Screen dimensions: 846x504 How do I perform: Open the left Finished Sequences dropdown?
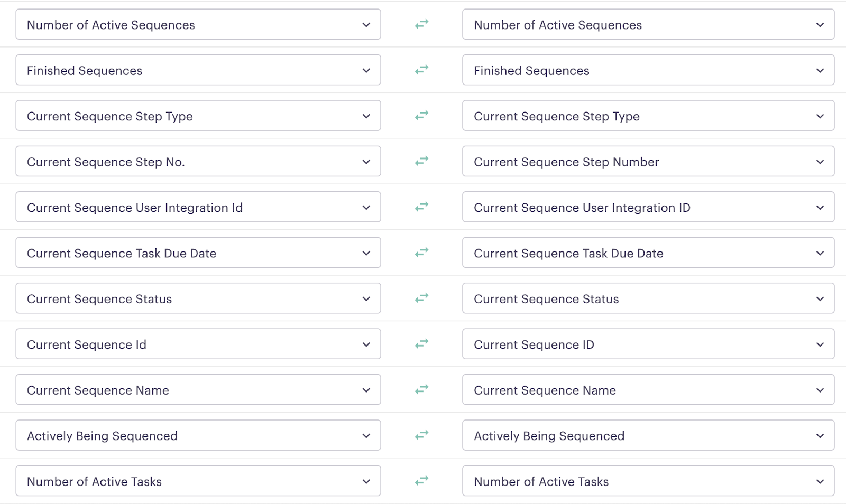point(366,70)
